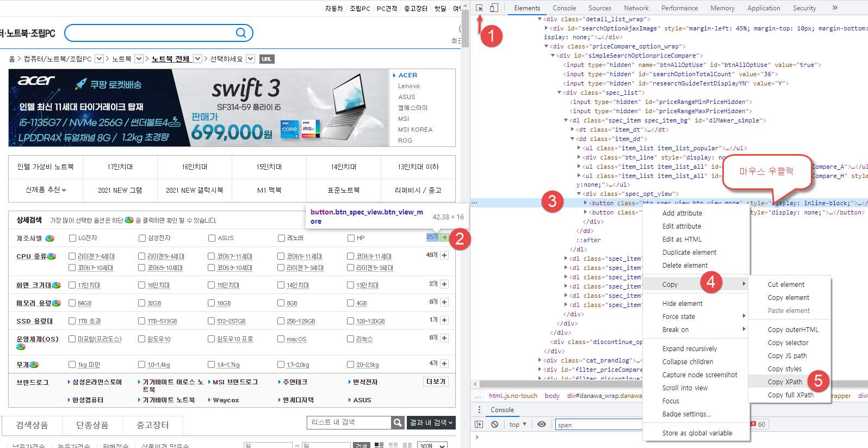868x448 pixels.
Task: Open the 2021 NEW 그램 link
Action: 120,190
